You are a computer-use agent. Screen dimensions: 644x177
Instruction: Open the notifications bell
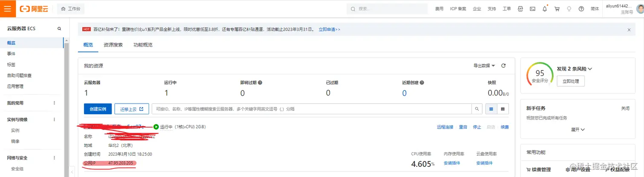545,9
